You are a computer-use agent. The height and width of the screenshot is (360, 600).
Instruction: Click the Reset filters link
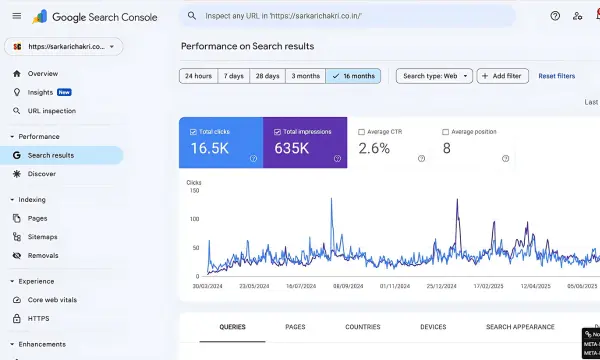click(557, 76)
